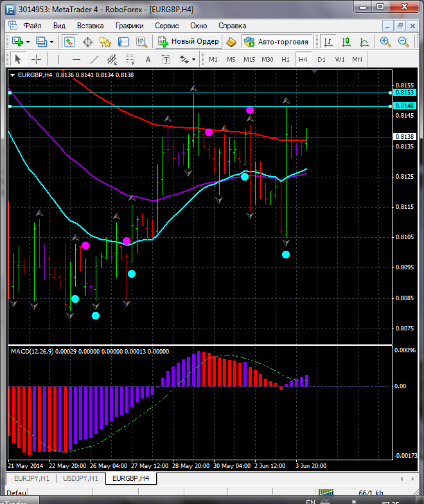Open the Сервис menu
This screenshot has width=424, height=504.
(166, 26)
